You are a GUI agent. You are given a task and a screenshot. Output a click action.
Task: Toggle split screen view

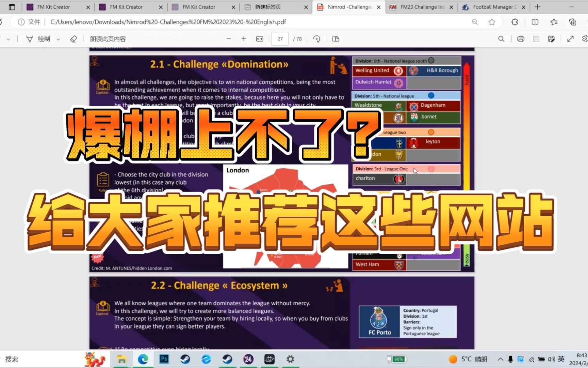click(535, 22)
